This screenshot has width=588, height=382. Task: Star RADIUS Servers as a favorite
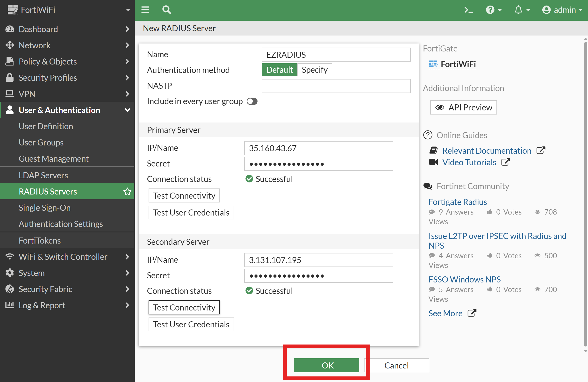point(127,191)
